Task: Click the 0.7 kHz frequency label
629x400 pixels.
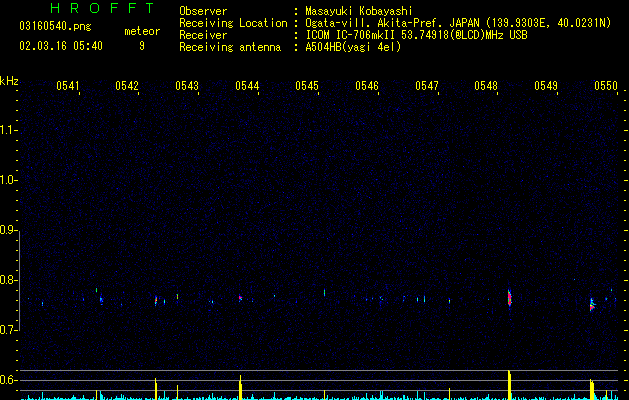Action: click(x=7, y=330)
